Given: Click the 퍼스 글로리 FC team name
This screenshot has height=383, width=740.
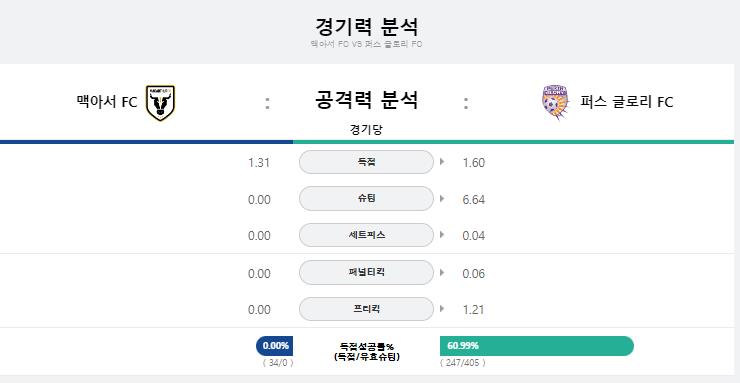Looking at the screenshot, I should point(627,102).
